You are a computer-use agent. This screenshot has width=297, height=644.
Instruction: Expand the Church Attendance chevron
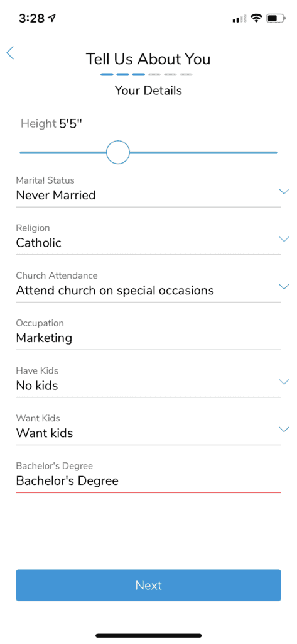coord(284,287)
